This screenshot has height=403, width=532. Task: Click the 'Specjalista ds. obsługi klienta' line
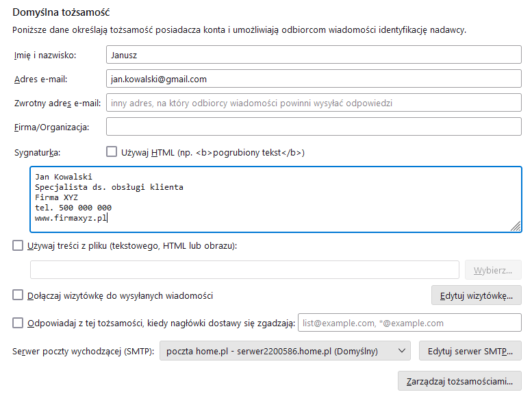109,187
